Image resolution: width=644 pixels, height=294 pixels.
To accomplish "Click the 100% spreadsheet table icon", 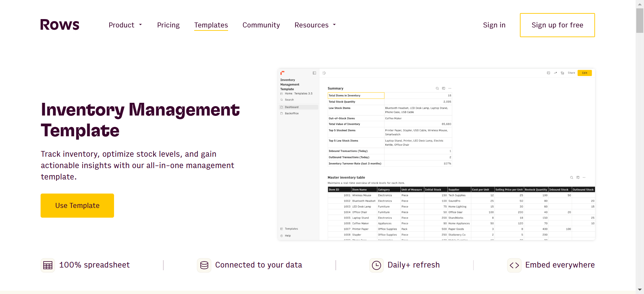I will (x=48, y=265).
